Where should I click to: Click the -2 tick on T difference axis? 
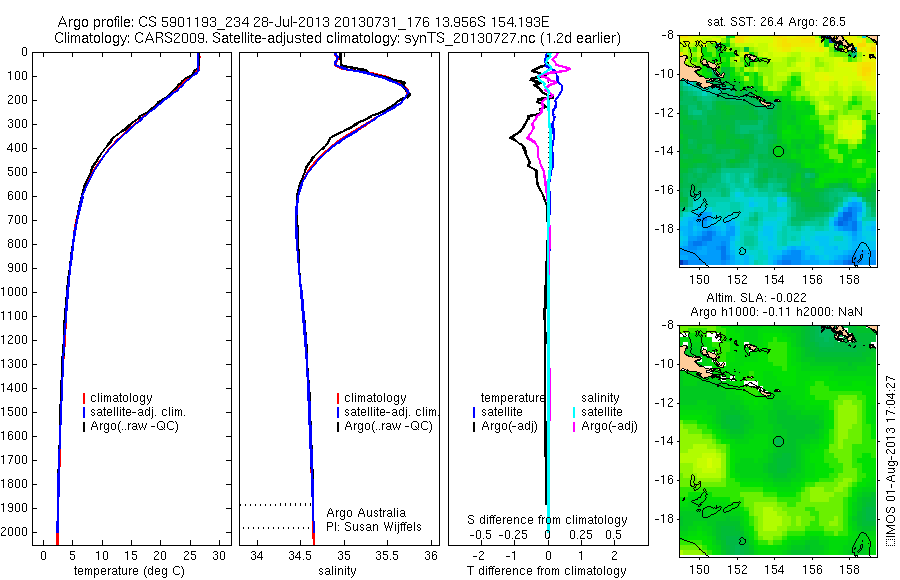click(x=478, y=556)
